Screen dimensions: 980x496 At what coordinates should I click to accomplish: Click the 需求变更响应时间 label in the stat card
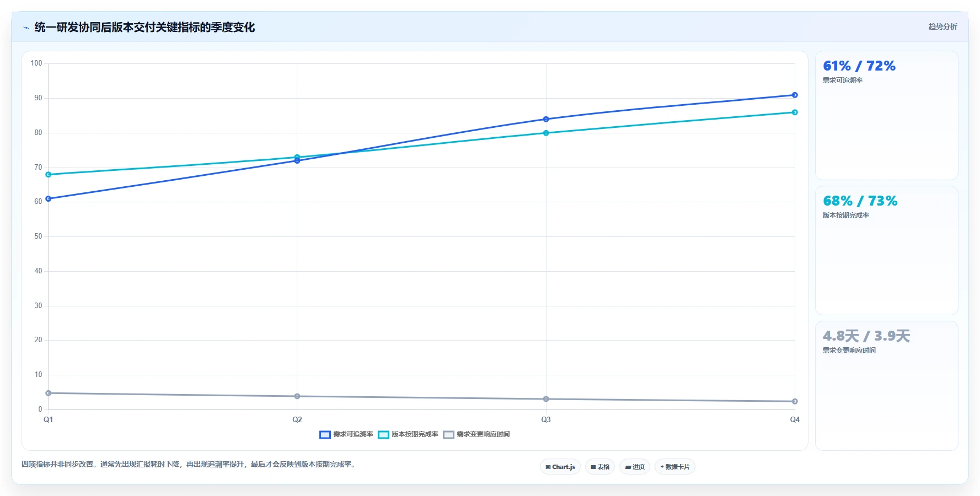(x=849, y=351)
